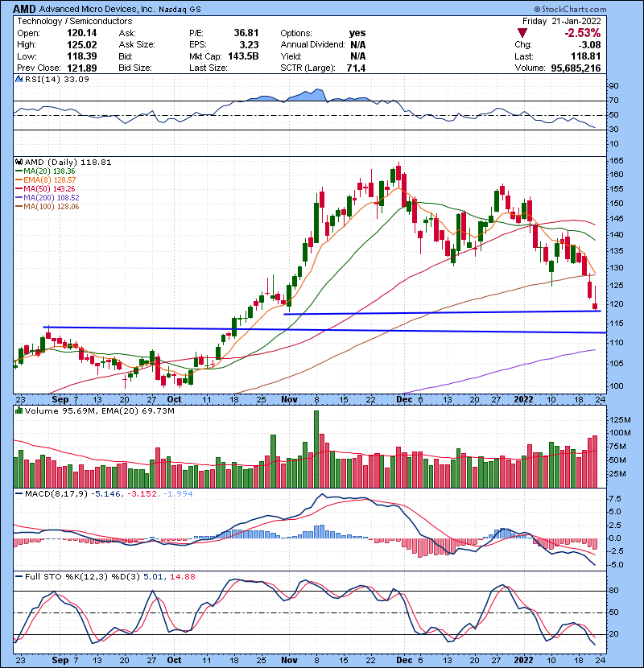Click the Options yes value
The height and width of the screenshot is (668, 644).
coord(357,33)
